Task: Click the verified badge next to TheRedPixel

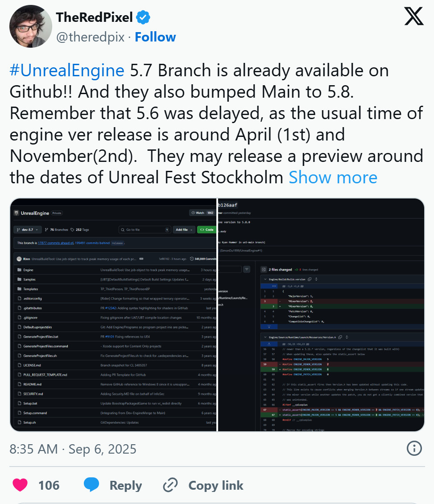Action: click(143, 17)
